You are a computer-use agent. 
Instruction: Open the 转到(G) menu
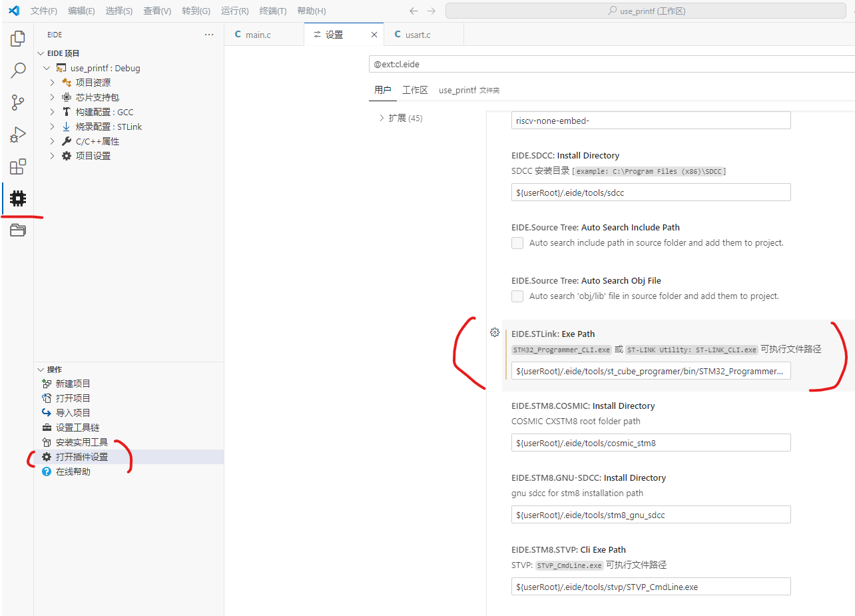(196, 11)
